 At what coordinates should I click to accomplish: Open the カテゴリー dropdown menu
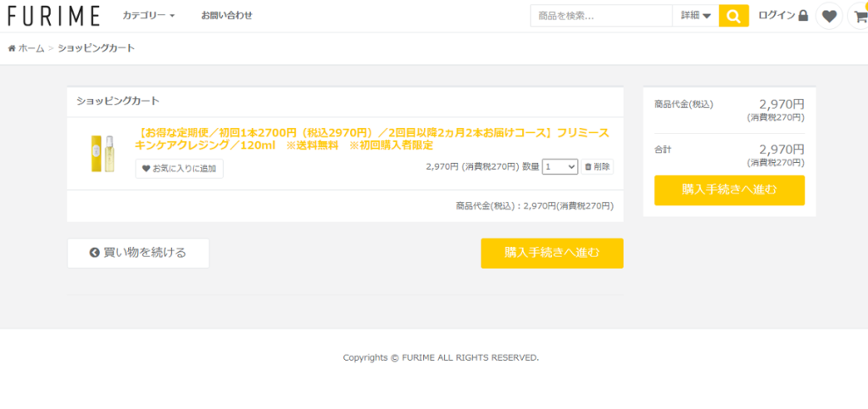148,15
